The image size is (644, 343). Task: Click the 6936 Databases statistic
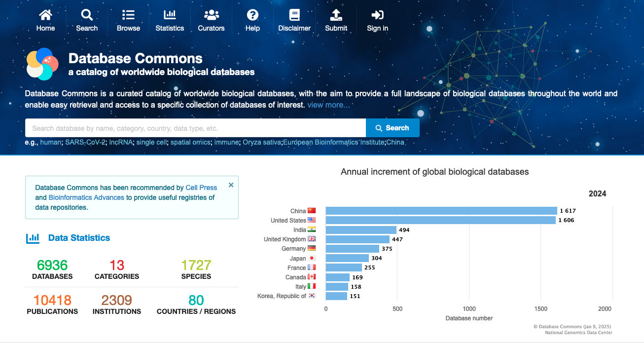(x=52, y=266)
